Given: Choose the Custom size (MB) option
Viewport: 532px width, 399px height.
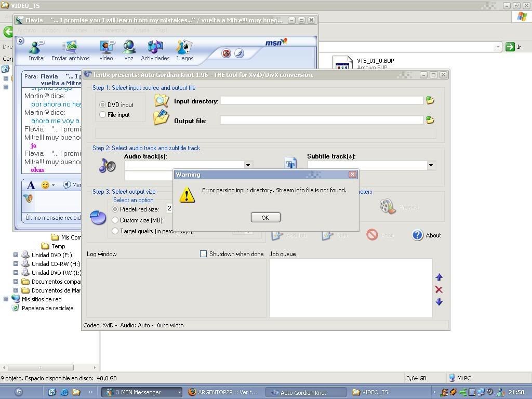Looking at the screenshot, I should click(x=115, y=220).
